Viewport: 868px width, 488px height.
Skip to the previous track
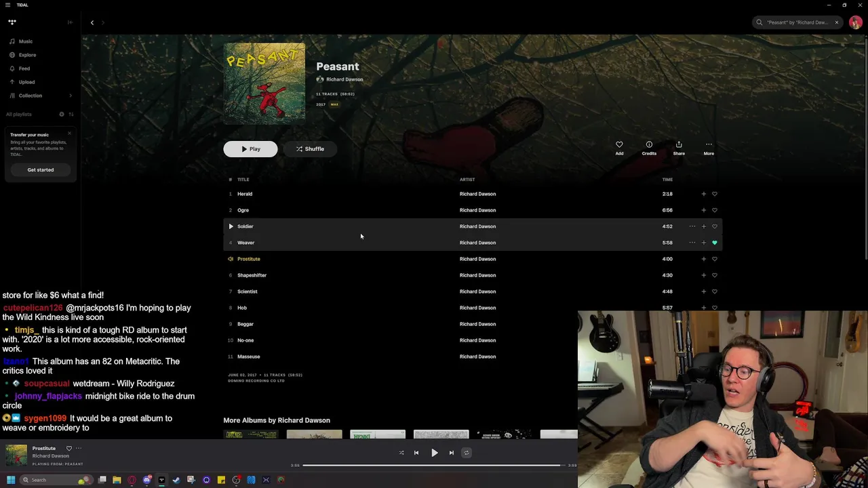(416, 453)
